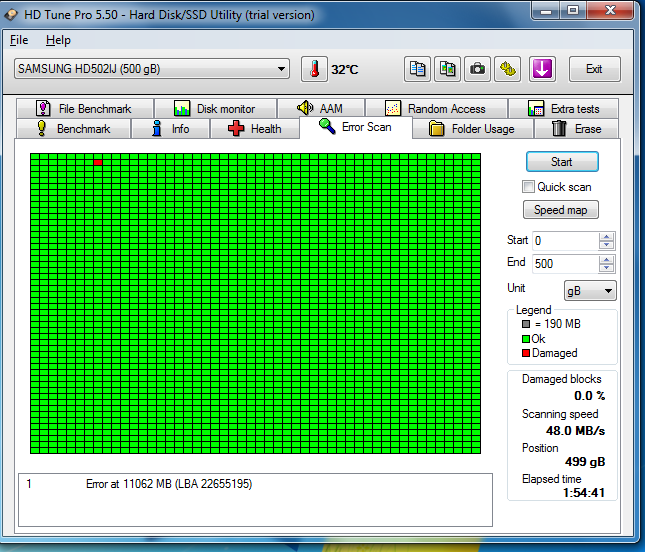Click the 0.0 % damaged blocks value
The height and width of the screenshot is (552, 645).
click(589, 396)
